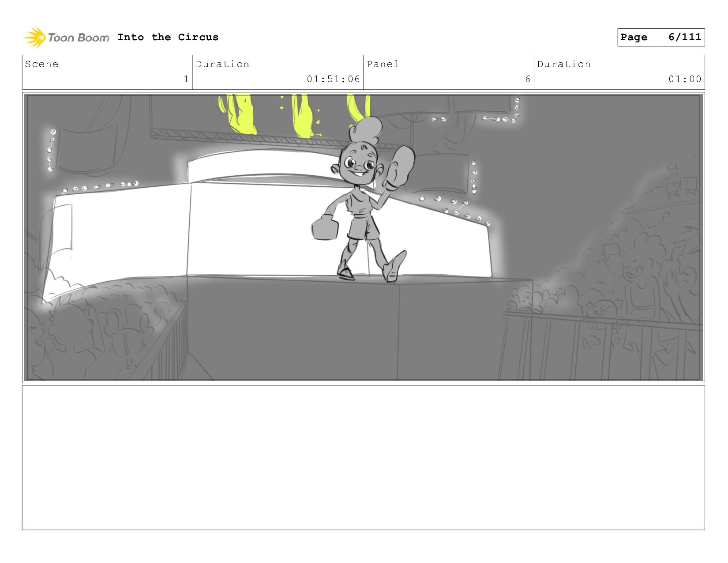Select the 'Into the Circus' title text
This screenshot has height=563, width=728.
coord(168,37)
